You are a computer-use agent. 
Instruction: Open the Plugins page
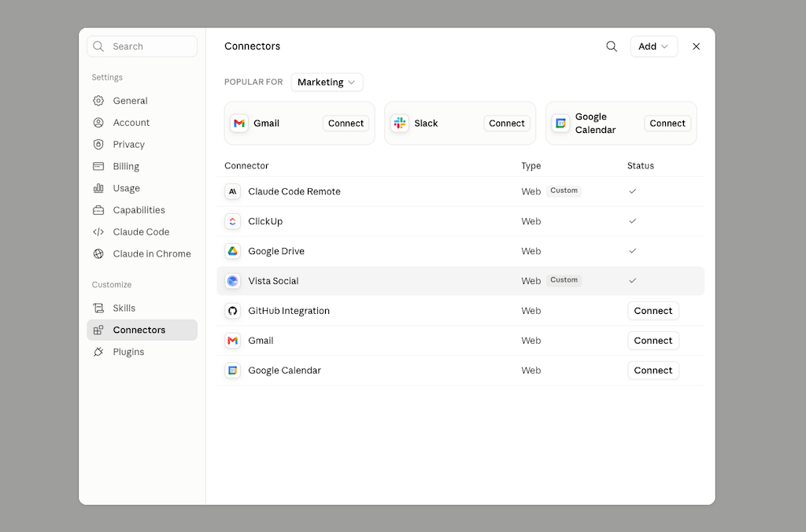142,352
